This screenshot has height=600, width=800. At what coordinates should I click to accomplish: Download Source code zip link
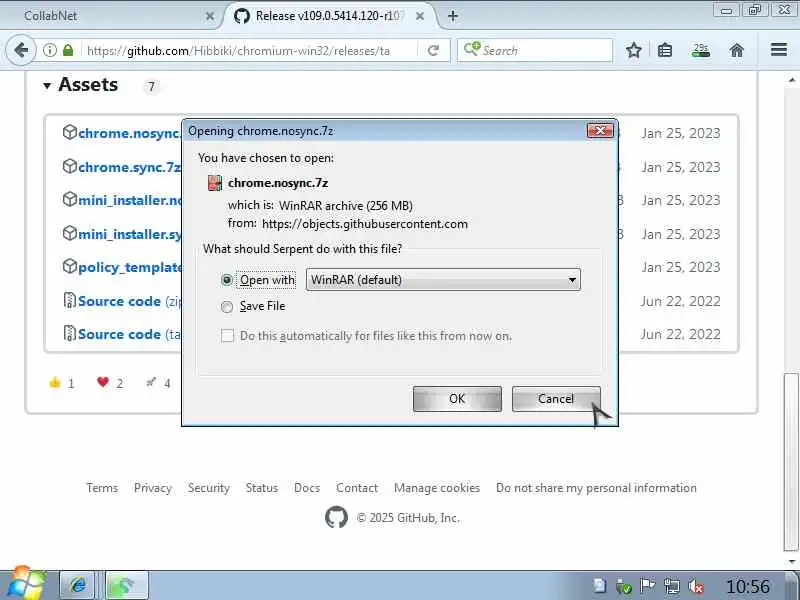click(x=130, y=301)
